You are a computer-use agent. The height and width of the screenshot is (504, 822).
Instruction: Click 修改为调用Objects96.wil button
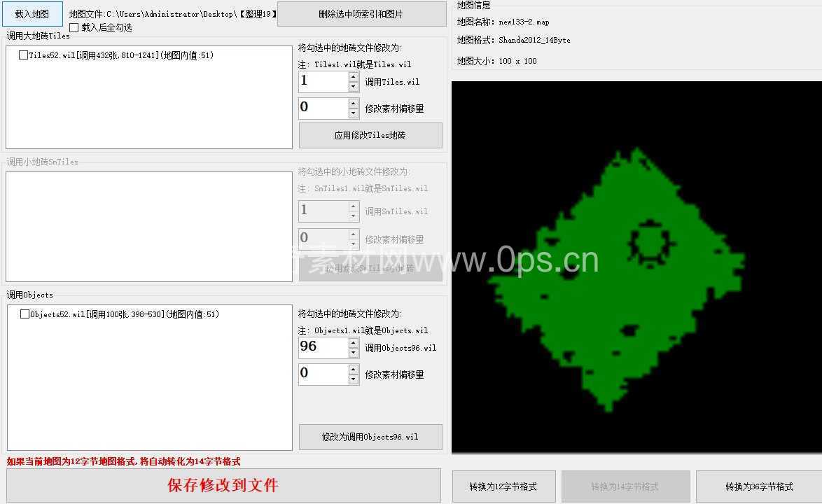tap(370, 436)
